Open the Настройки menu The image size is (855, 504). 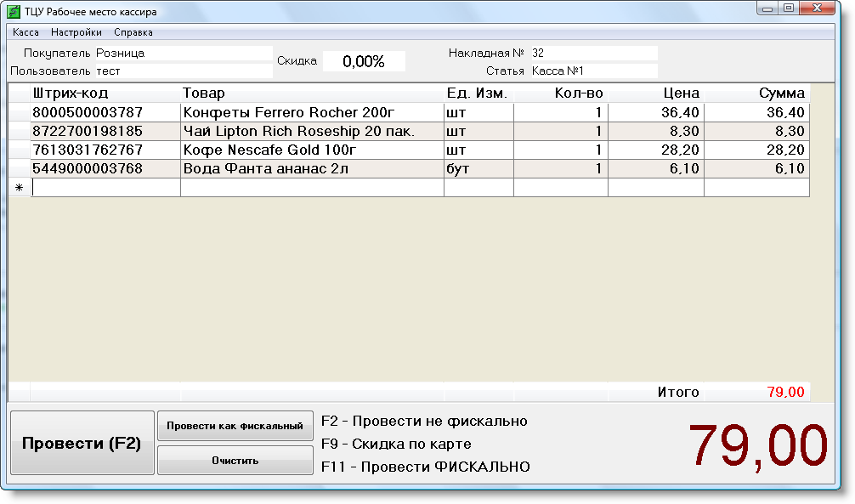76,32
